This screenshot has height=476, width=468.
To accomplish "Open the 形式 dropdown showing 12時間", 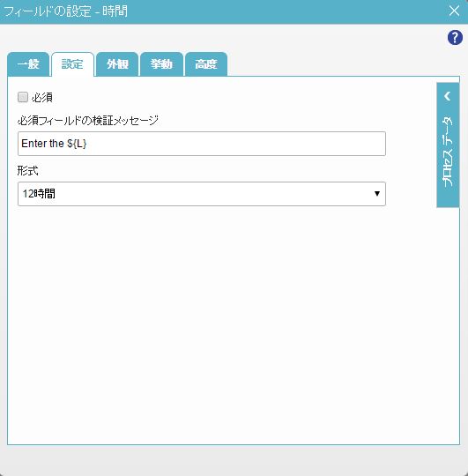I will (x=202, y=194).
